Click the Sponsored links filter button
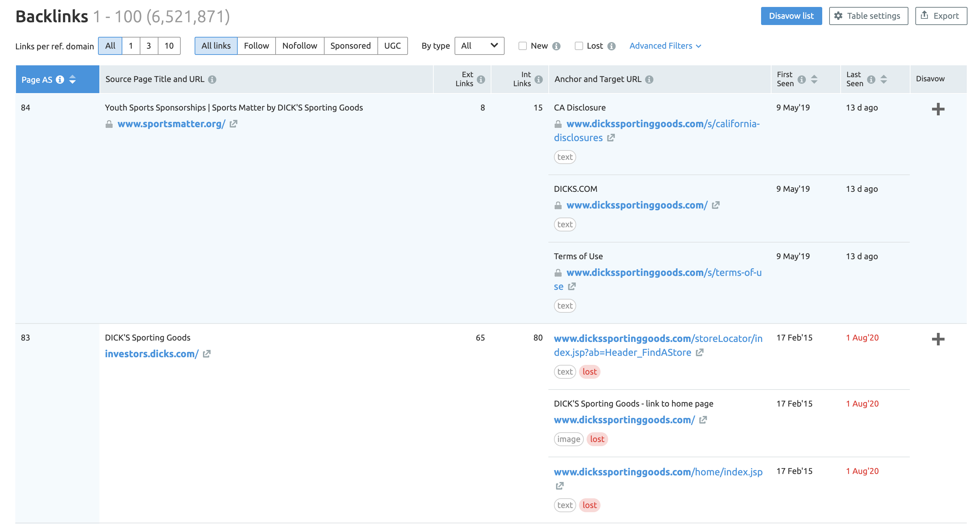The image size is (980, 524). pyautogui.click(x=350, y=45)
